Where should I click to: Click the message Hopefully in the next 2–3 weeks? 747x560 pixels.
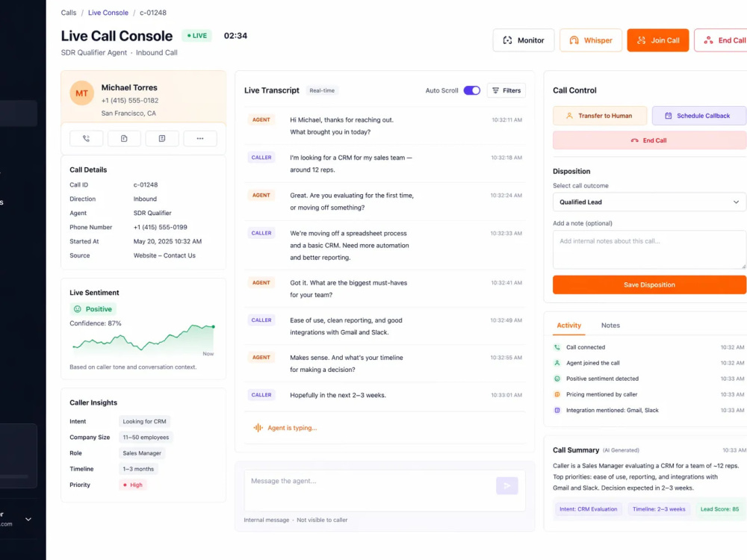point(338,395)
